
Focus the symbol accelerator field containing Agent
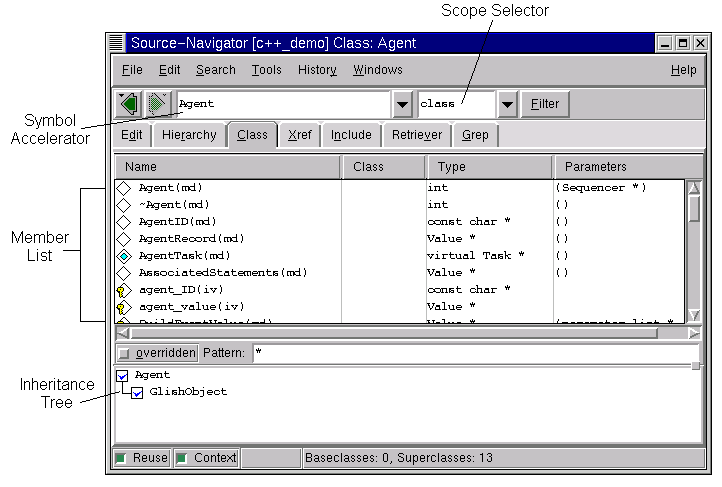283,104
